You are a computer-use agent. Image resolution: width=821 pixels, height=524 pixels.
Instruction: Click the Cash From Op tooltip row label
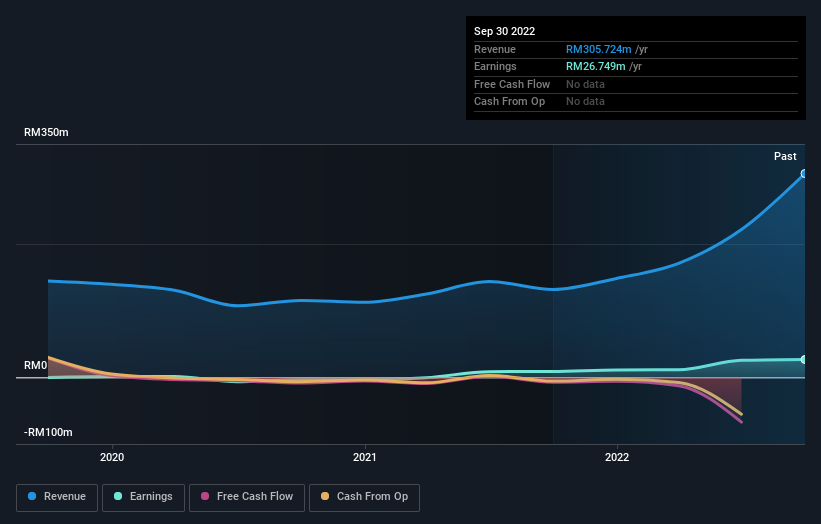click(509, 102)
